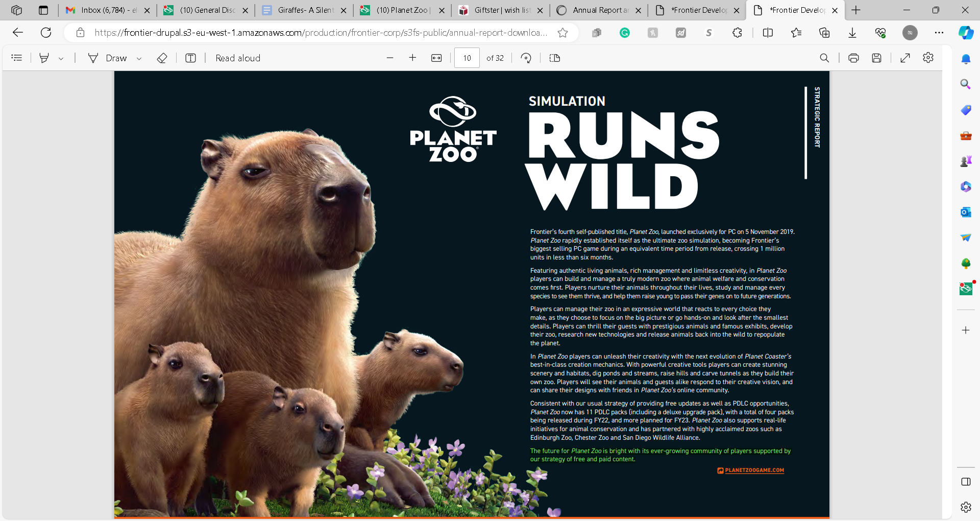Open the sidebar Tools briefcase

[966, 135]
